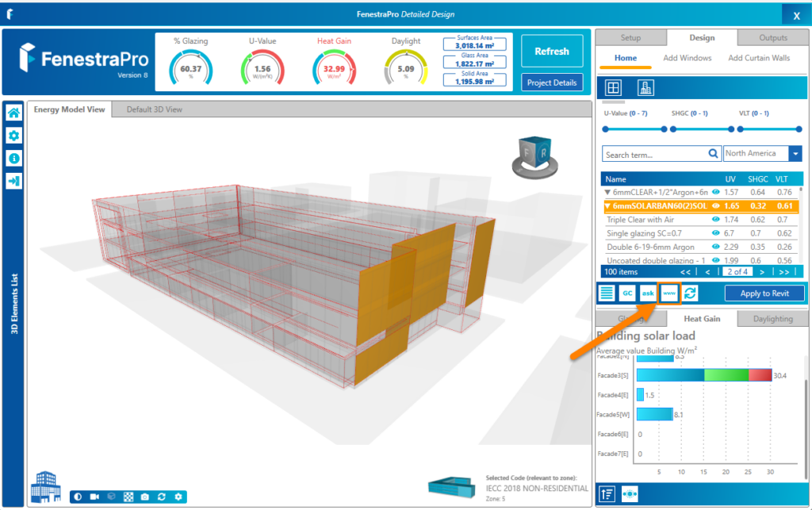Switch to the Design tab
The height and width of the screenshot is (510, 812).
702,38
